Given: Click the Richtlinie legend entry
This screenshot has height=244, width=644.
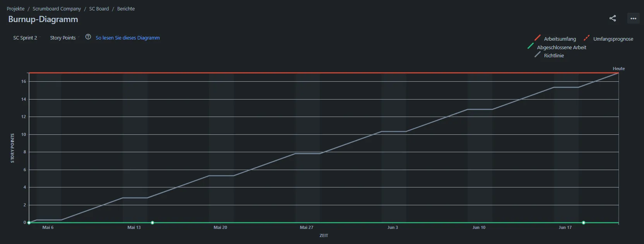Looking at the screenshot, I should (549, 55).
